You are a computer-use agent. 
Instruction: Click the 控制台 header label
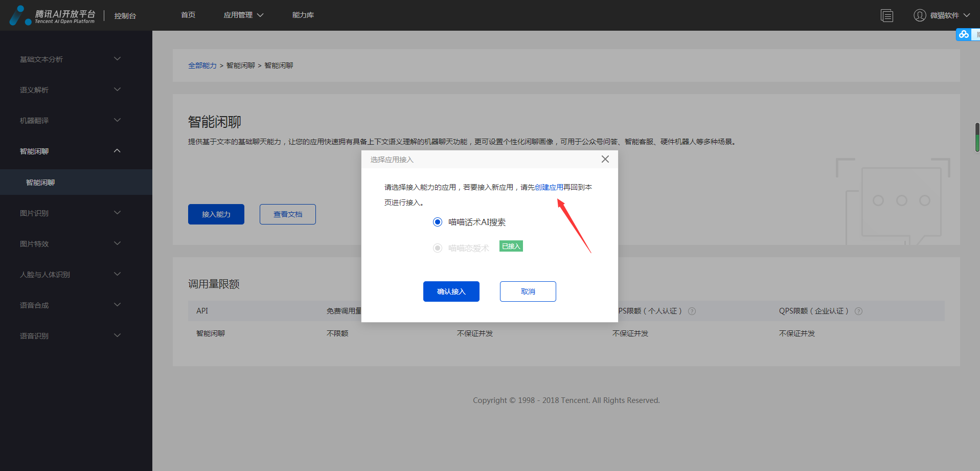tap(125, 16)
